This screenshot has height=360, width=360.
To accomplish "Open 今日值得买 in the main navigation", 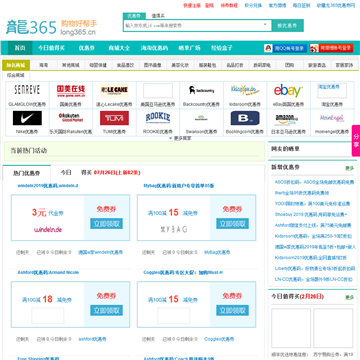I will (x=51, y=48).
